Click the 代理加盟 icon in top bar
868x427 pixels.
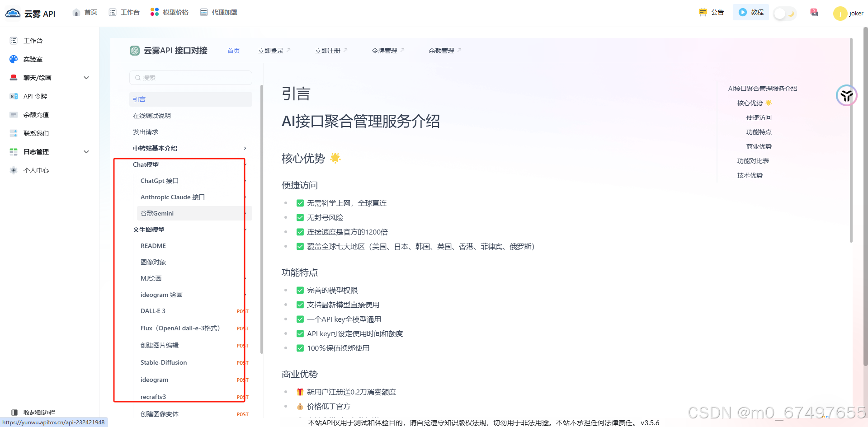pyautogui.click(x=204, y=12)
